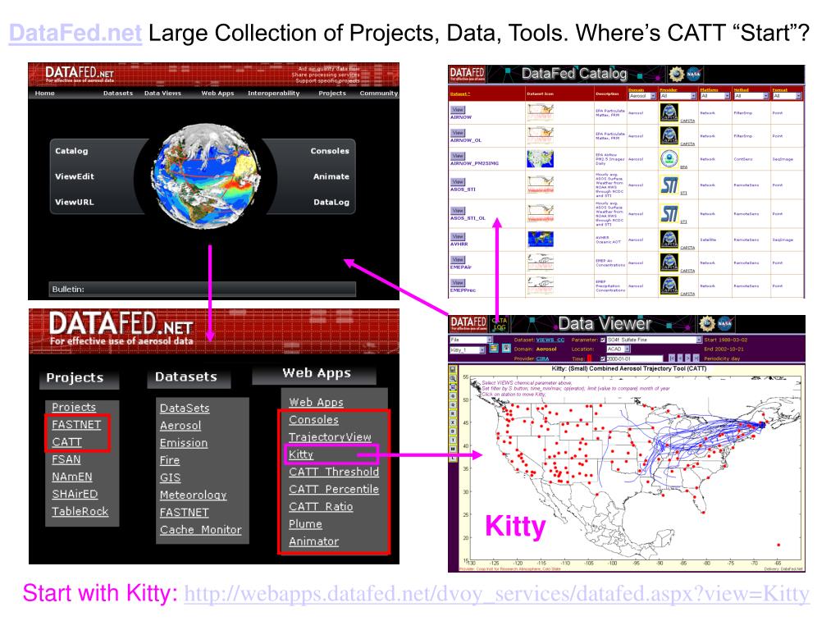Viewport: 840px width, 630px height.
Task: Click the M button in viewer side toolbar
Action: (453, 449)
